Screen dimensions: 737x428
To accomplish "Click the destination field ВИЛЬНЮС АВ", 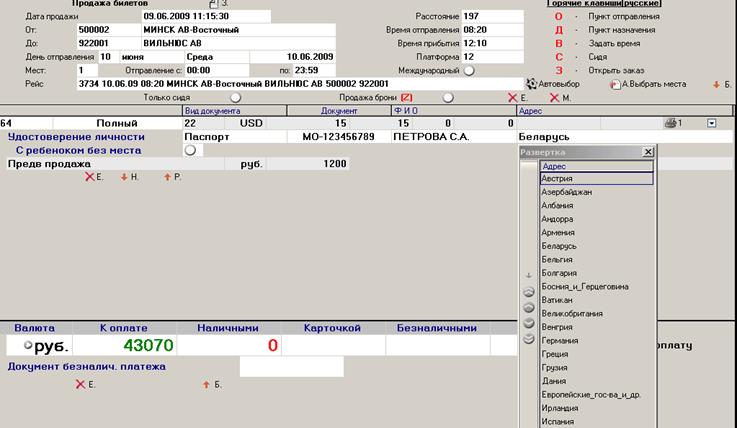I will click(x=238, y=43).
